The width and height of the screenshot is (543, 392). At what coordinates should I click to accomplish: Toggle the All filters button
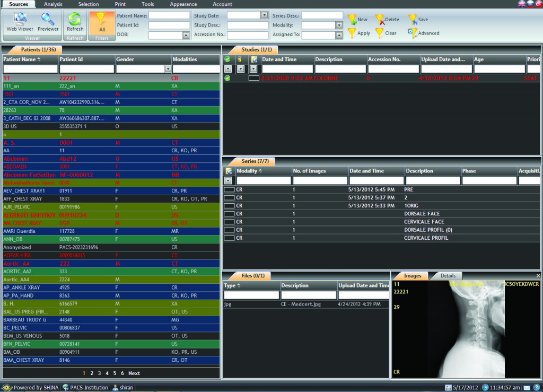click(x=102, y=22)
